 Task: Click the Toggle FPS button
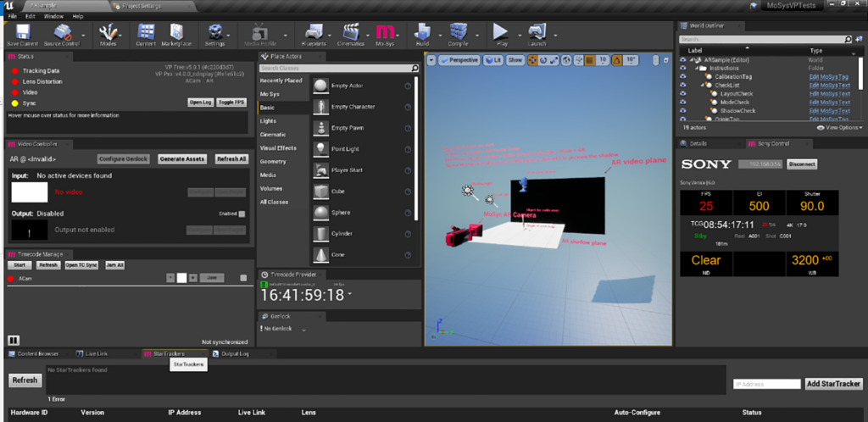click(231, 103)
